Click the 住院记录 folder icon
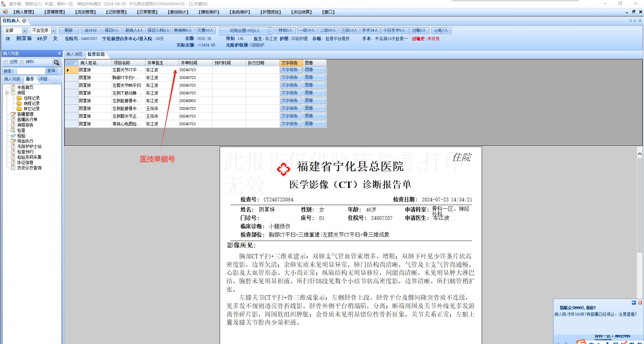This screenshot has height=344, width=644. (19, 98)
